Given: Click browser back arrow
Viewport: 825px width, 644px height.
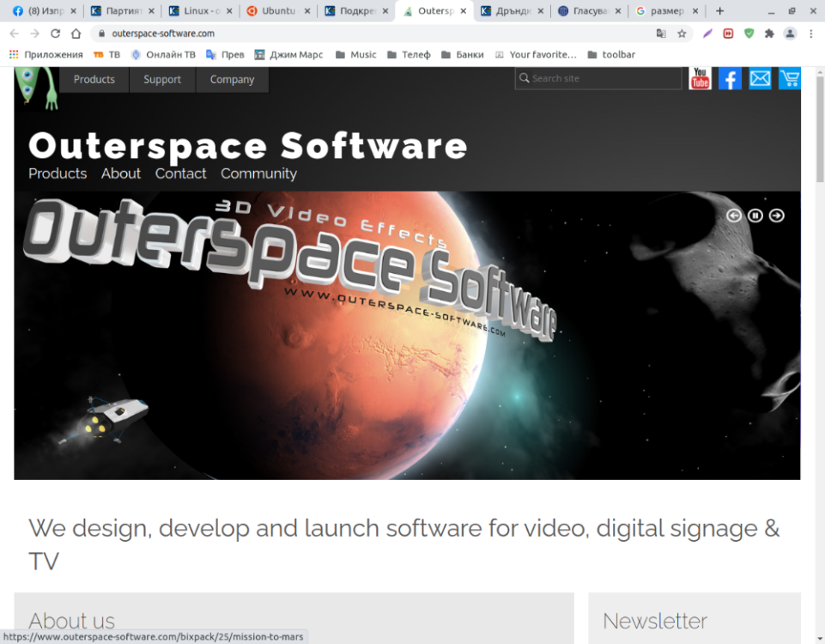Looking at the screenshot, I should (15, 33).
